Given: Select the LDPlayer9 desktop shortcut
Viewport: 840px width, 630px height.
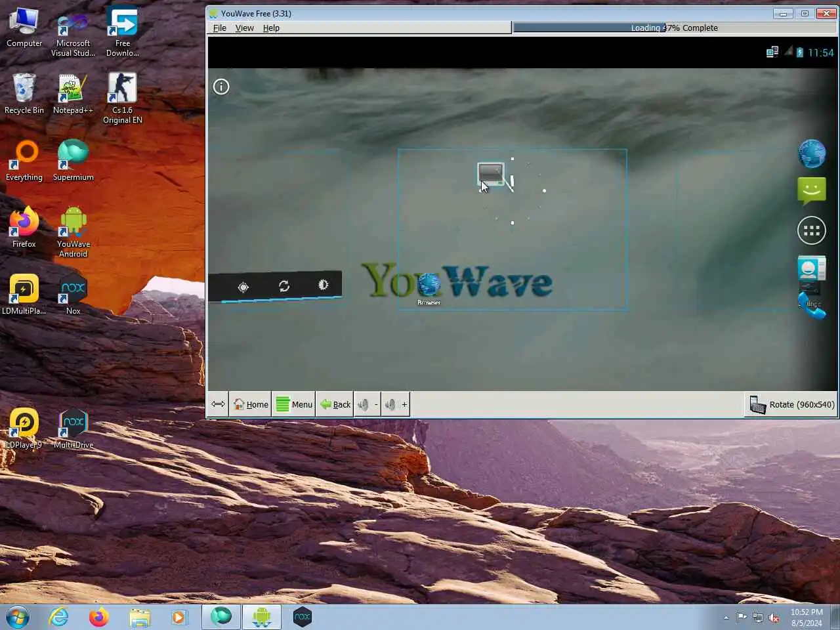Looking at the screenshot, I should click(x=24, y=429).
